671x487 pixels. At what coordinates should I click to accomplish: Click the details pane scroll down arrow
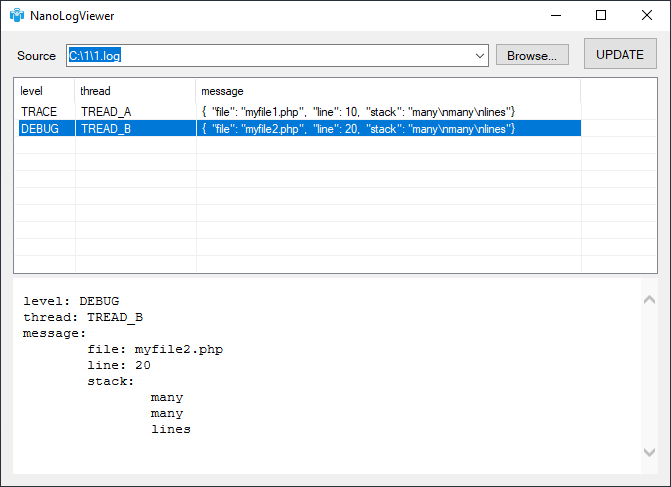(649, 452)
